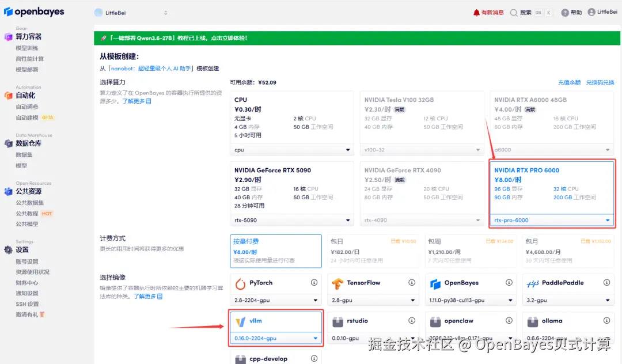Show info for rstudio image
This screenshot has width=622, height=364.
pyautogui.click(x=412, y=320)
